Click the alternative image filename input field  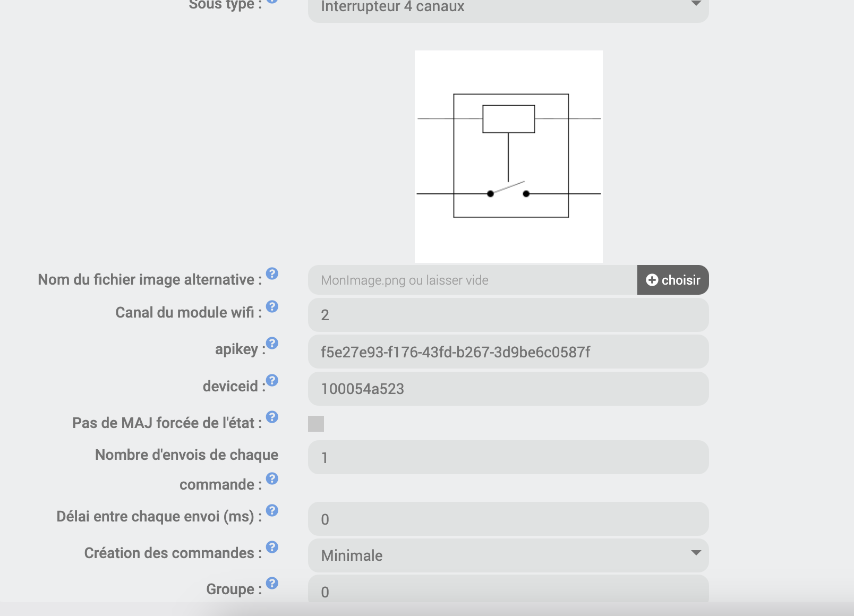pyautogui.click(x=472, y=280)
